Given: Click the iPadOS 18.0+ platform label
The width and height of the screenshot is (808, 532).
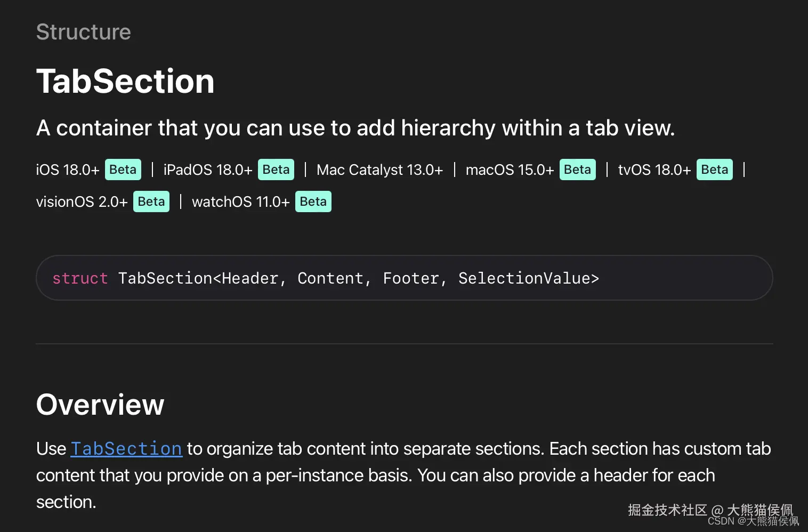Looking at the screenshot, I should [x=208, y=170].
